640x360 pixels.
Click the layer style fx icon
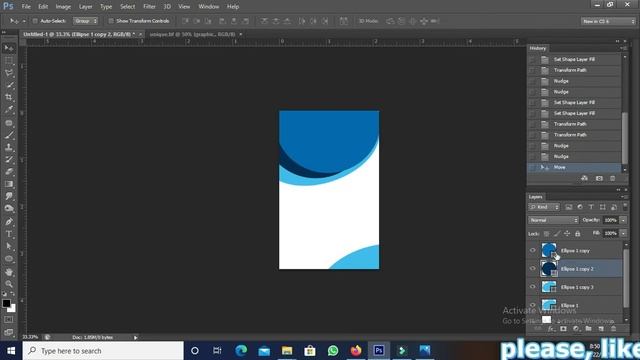[551, 329]
